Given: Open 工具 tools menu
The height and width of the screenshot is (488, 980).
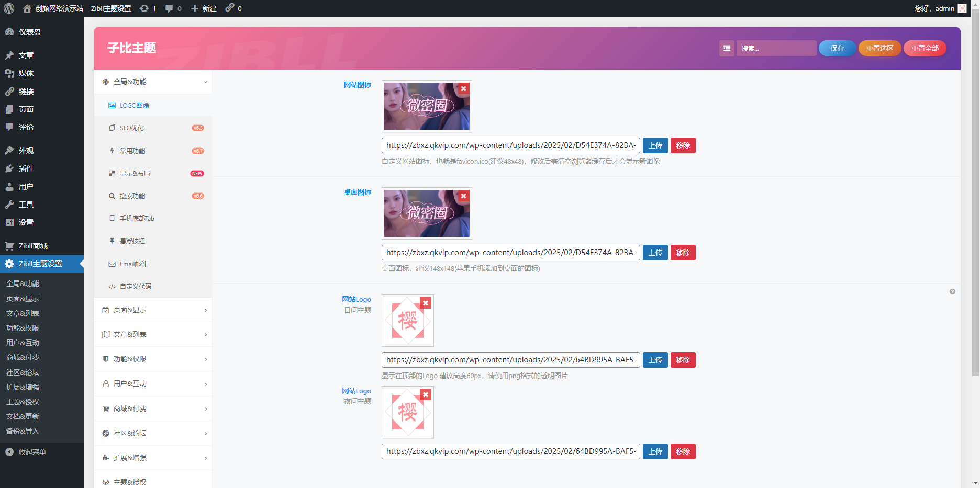Looking at the screenshot, I should pos(42,205).
